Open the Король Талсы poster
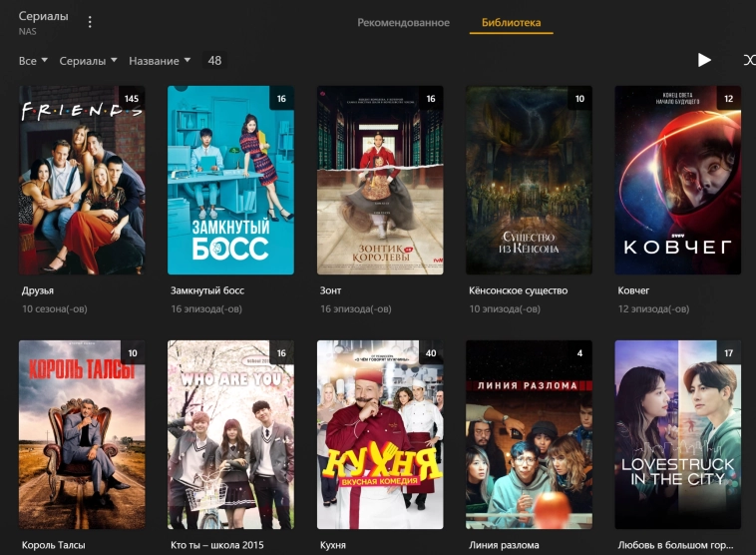Image resolution: width=756 pixels, height=555 pixels. coord(82,435)
